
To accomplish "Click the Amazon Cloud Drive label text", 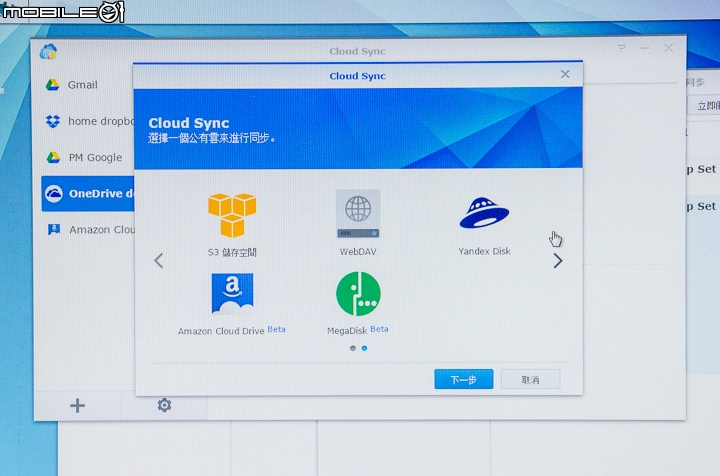I will point(221,331).
